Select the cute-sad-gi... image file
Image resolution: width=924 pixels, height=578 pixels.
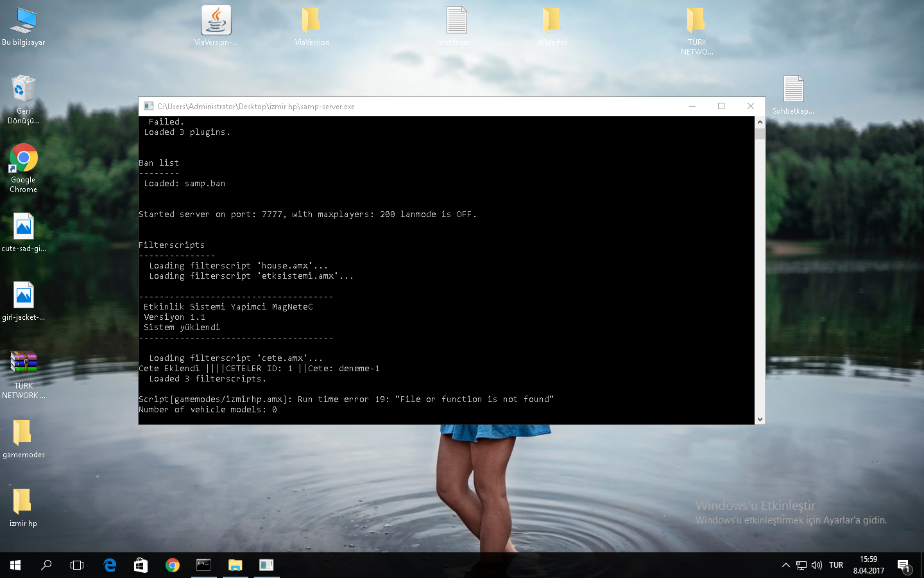[x=24, y=232]
